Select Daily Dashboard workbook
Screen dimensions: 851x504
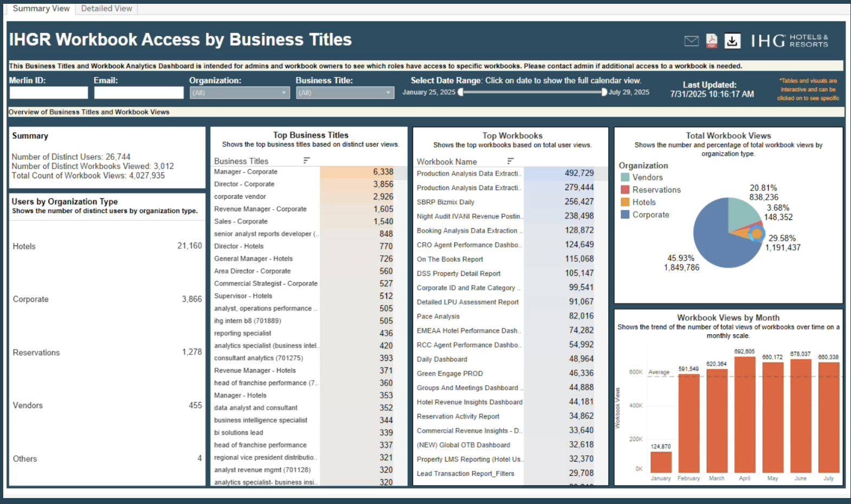tap(442, 359)
